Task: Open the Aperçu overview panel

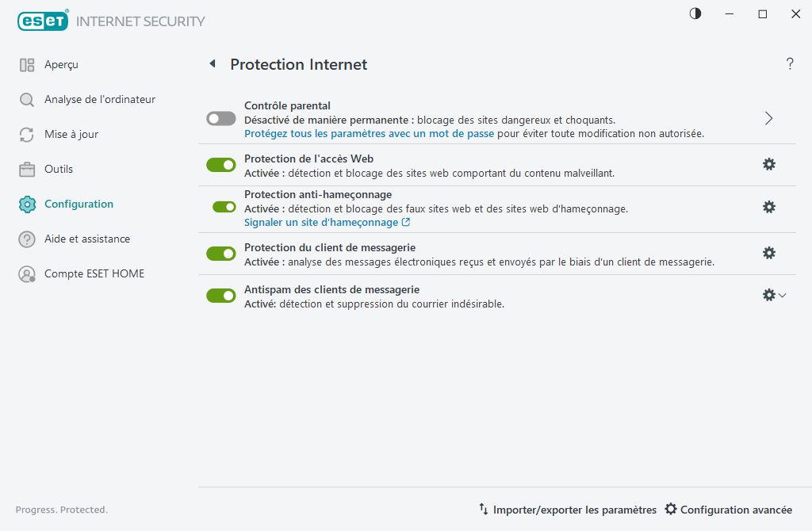Action: (x=60, y=64)
